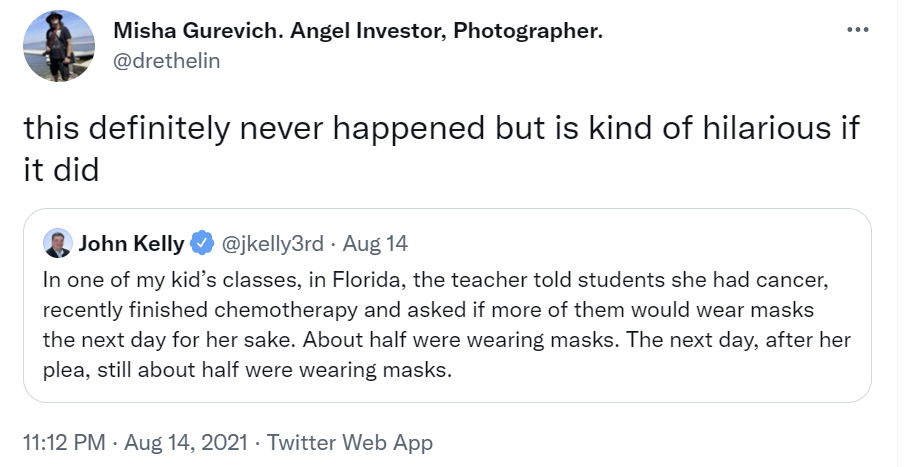Click the @drethelin handle

166,60
